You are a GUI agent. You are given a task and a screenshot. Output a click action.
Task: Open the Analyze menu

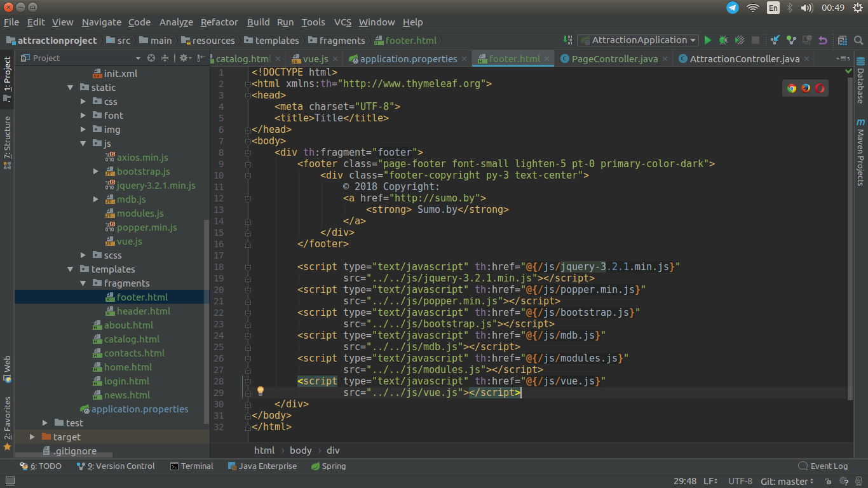pos(176,22)
